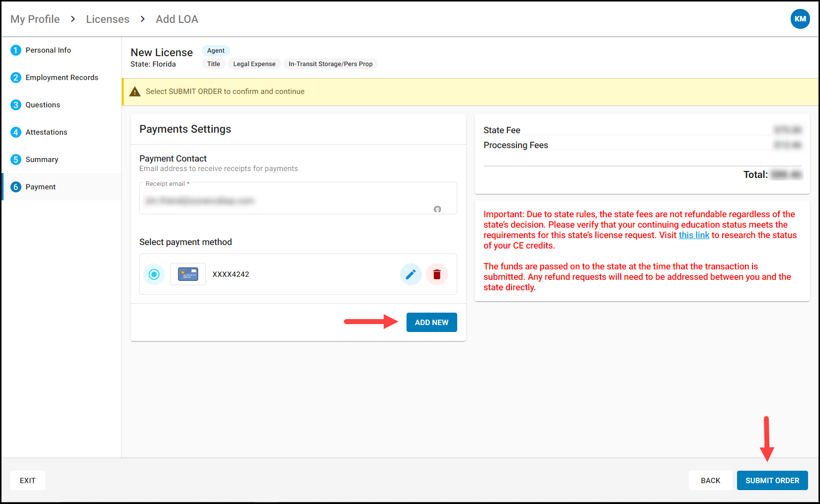Image resolution: width=820 pixels, height=504 pixels.
Task: Click step 6 number circle
Action: (x=16, y=187)
